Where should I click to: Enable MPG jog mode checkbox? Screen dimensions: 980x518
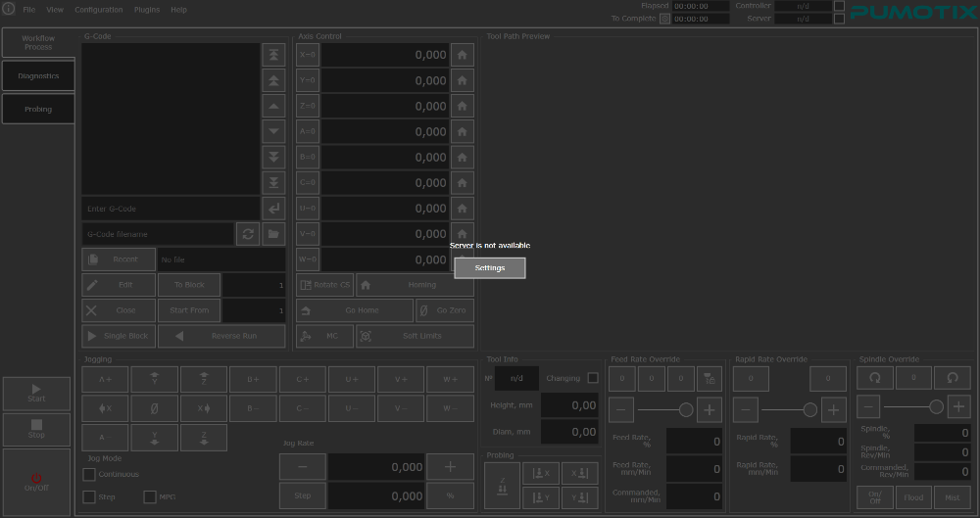pyautogui.click(x=149, y=496)
